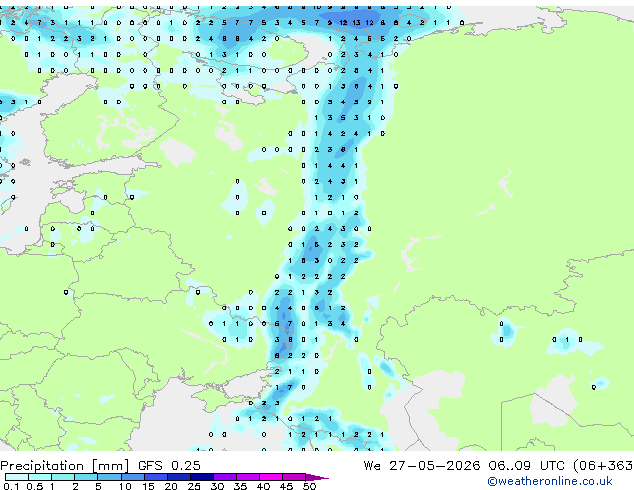Click the '0.1' legend label
This screenshot has width=634, height=490.
click(11, 486)
